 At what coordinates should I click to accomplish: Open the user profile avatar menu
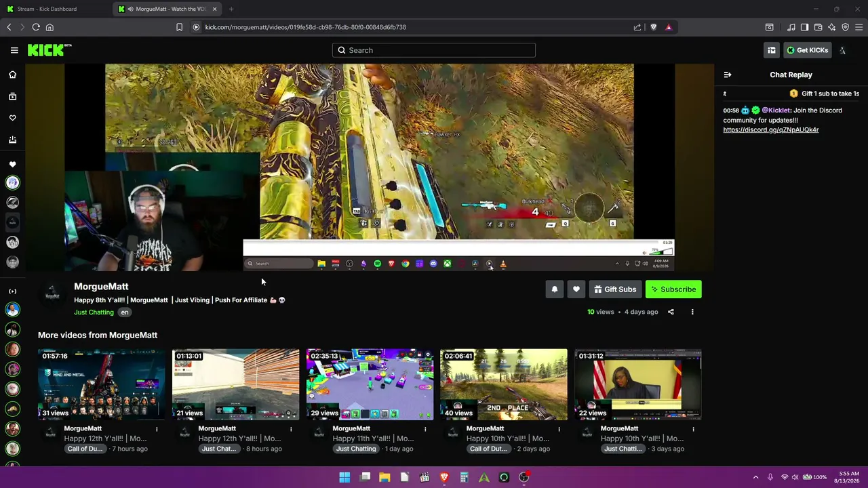tap(843, 50)
